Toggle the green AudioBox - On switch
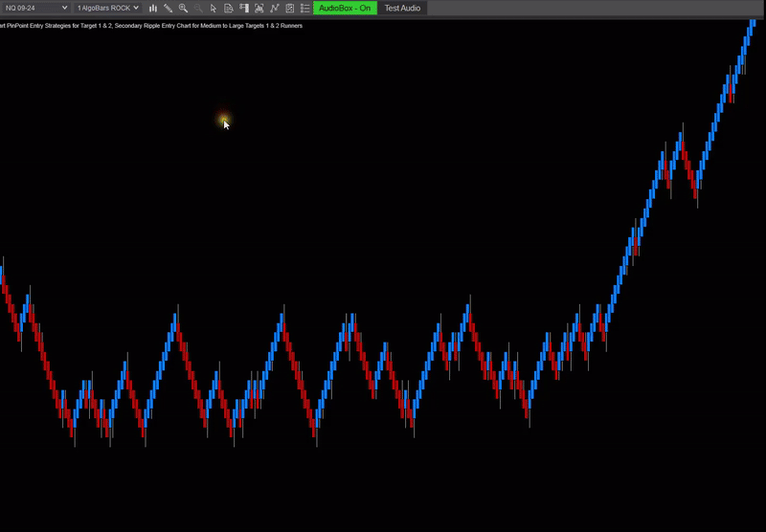766x532 pixels. [344, 8]
